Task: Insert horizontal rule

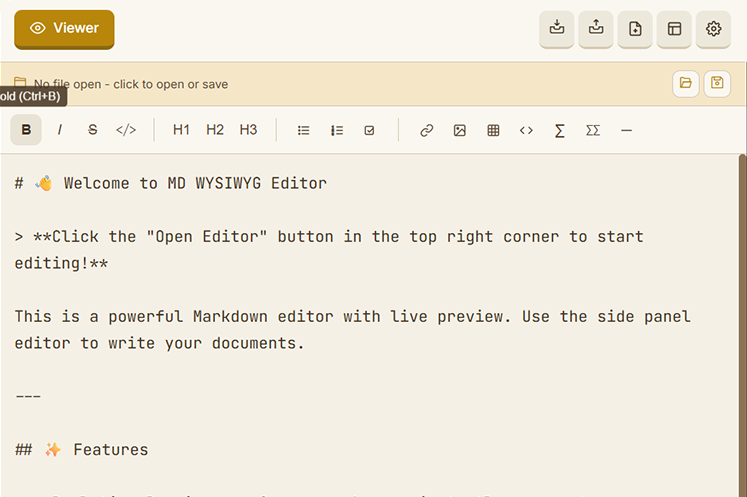Action: 626,130
